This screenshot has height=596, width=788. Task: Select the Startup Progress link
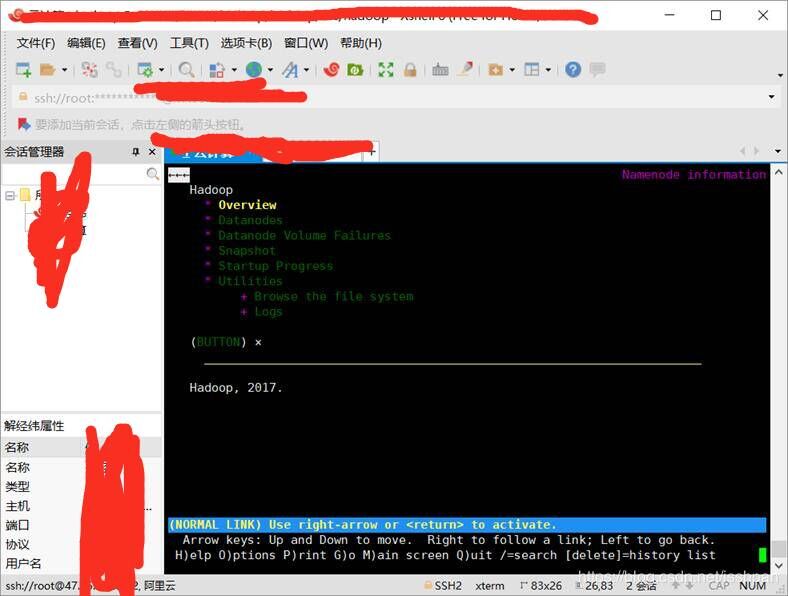tap(275, 266)
